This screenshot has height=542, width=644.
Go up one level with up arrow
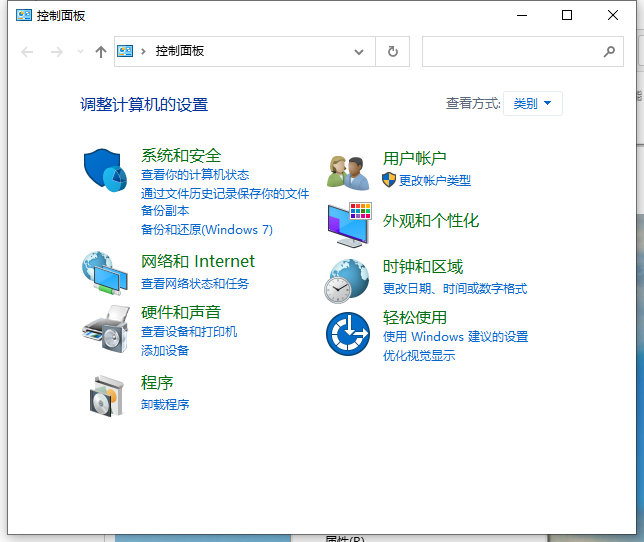(x=101, y=52)
